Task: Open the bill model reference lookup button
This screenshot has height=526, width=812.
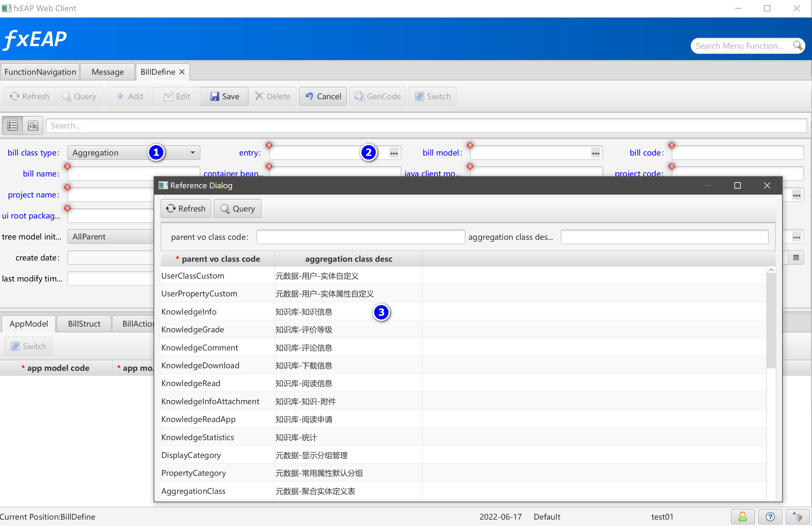Action: tap(595, 153)
